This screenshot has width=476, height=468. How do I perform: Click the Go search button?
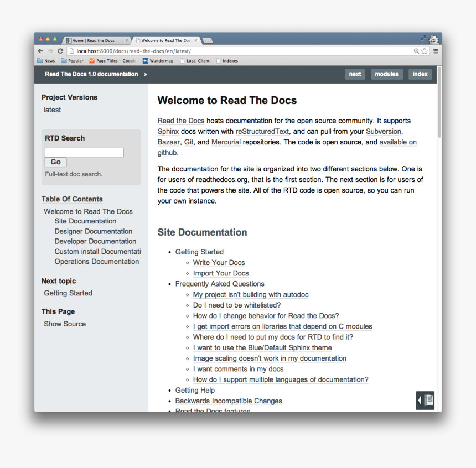point(55,162)
